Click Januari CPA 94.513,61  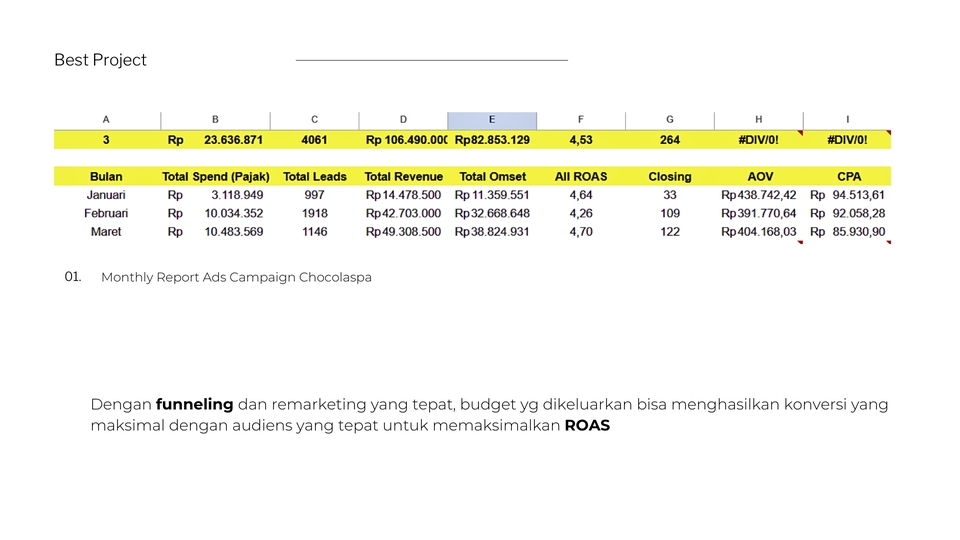click(858, 195)
